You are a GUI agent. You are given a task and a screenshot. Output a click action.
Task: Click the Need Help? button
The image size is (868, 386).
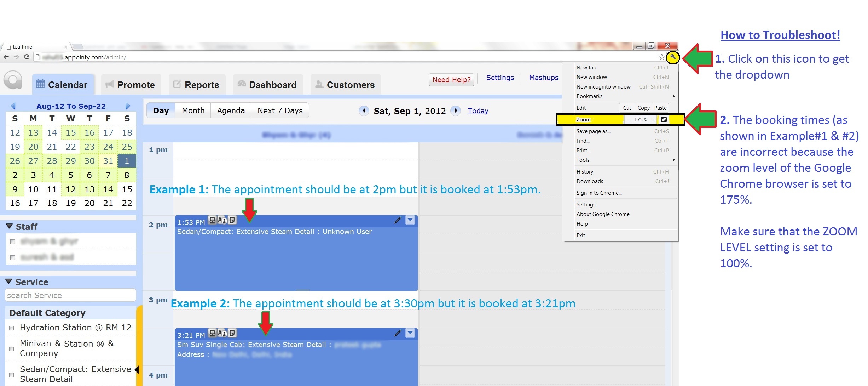[451, 80]
